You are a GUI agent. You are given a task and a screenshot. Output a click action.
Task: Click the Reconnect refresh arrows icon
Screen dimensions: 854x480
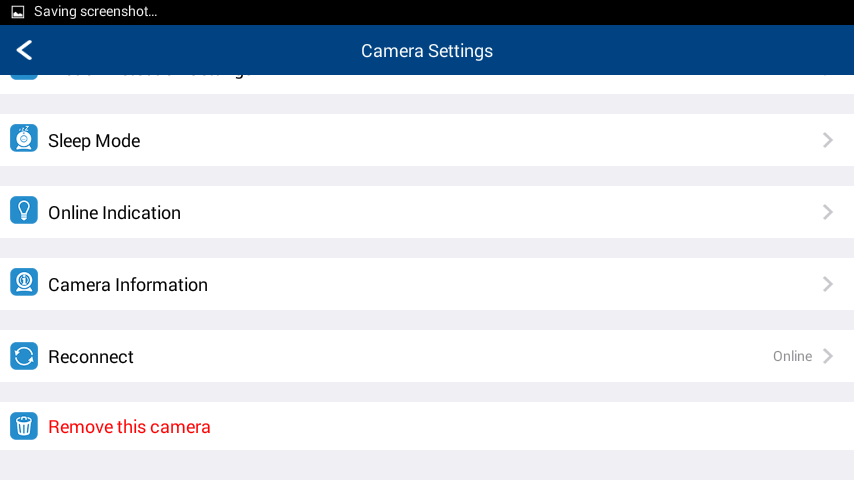pos(24,356)
